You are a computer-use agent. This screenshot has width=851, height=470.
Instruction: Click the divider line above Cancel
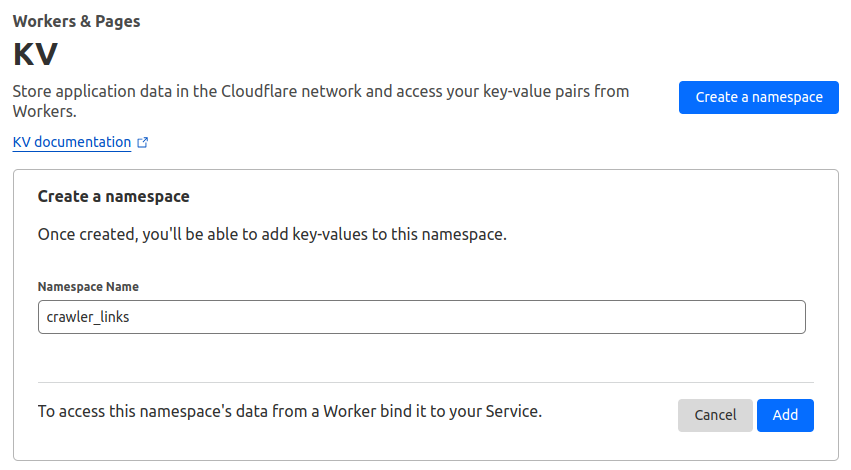(x=425, y=382)
